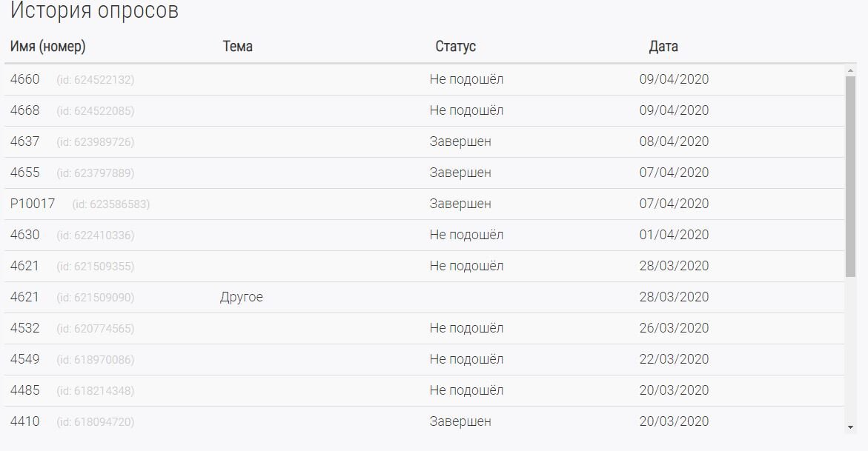Click the Тема column header

point(238,47)
